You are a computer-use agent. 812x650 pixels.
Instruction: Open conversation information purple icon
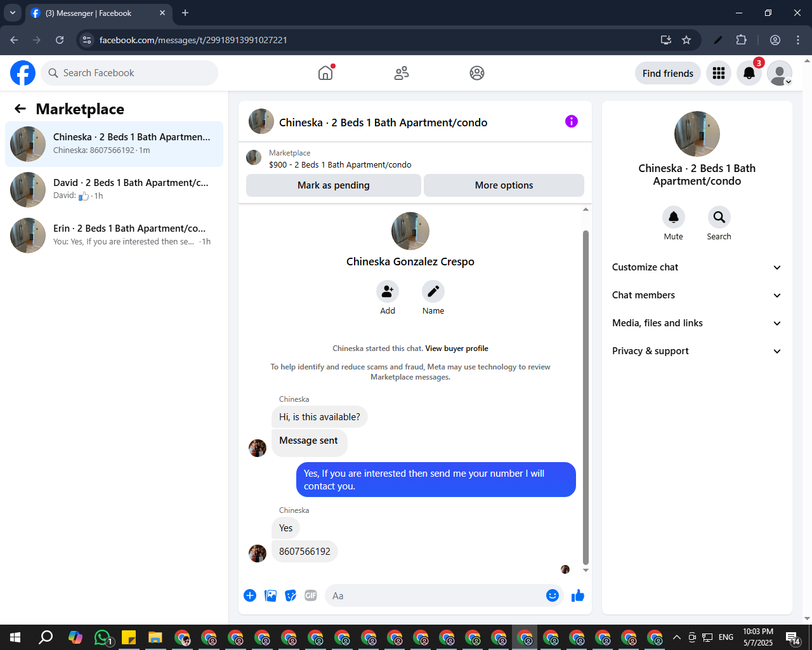(572, 121)
